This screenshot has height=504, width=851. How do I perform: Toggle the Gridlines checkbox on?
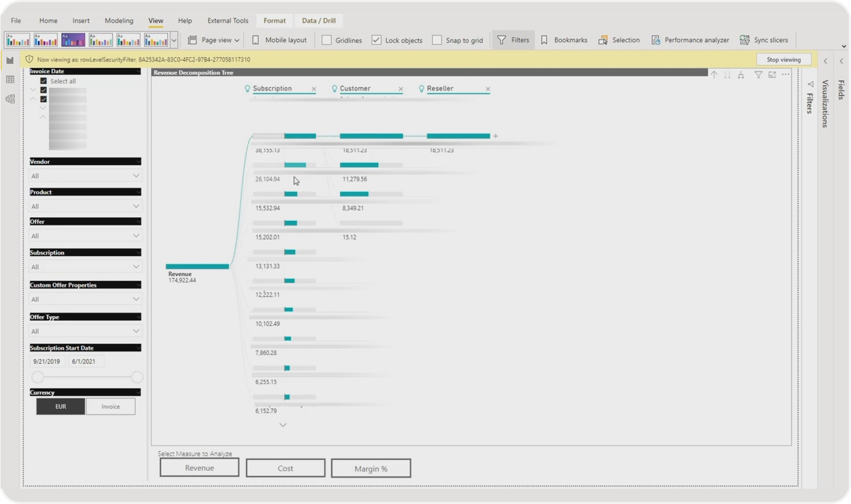click(x=327, y=39)
